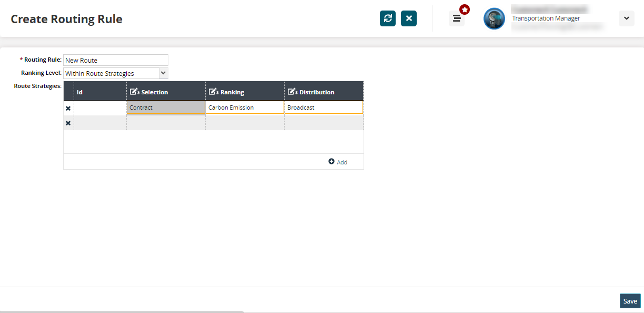644x313 pixels.
Task: Click the Distribution column header text
Action: [317, 92]
